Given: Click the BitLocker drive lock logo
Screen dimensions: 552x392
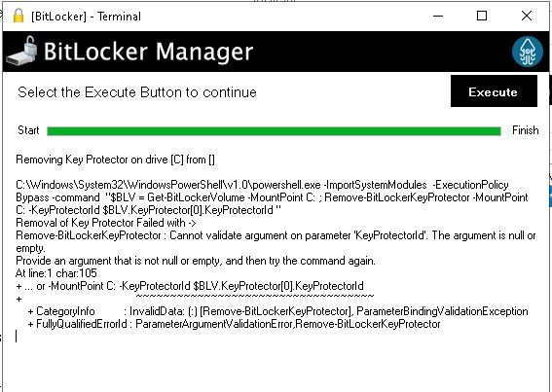Looking at the screenshot, I should tap(21, 51).
